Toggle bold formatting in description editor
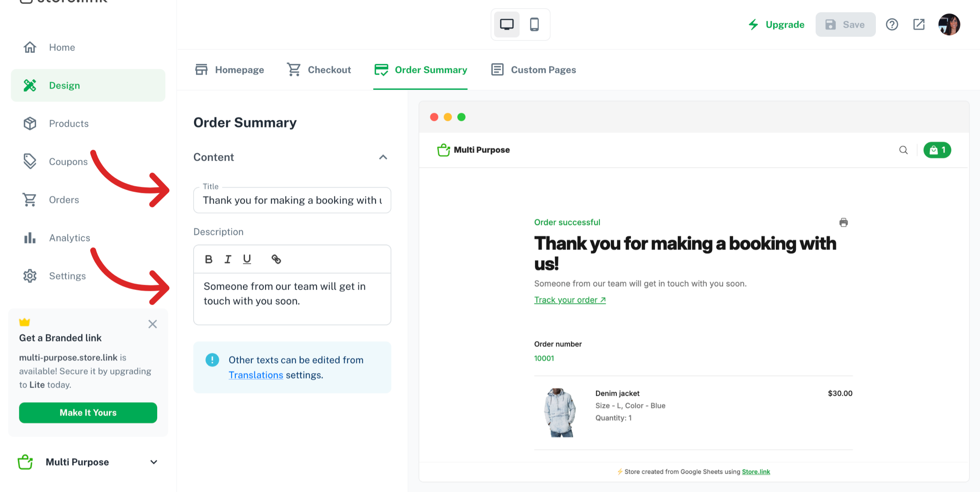 pos(209,259)
